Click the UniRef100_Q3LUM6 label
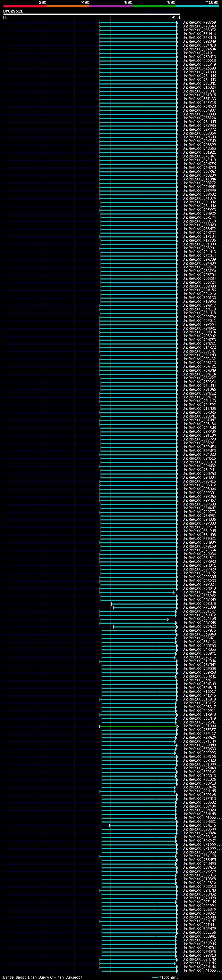This screenshot has height=980, width=222. pos(199,76)
